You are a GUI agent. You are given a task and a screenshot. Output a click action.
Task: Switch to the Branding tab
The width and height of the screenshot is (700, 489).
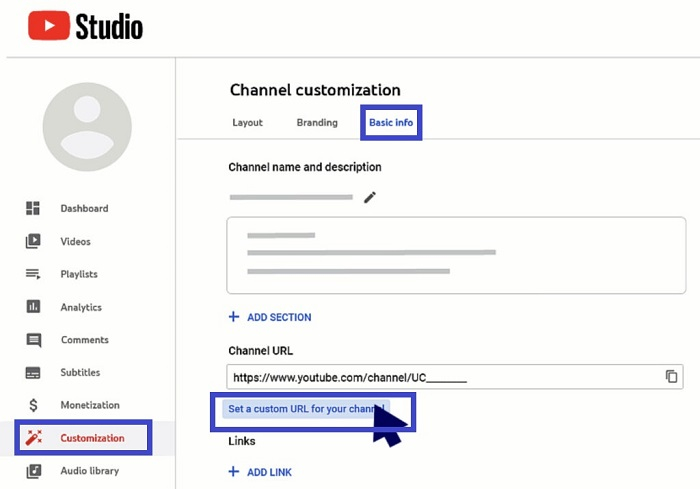pyautogui.click(x=317, y=123)
